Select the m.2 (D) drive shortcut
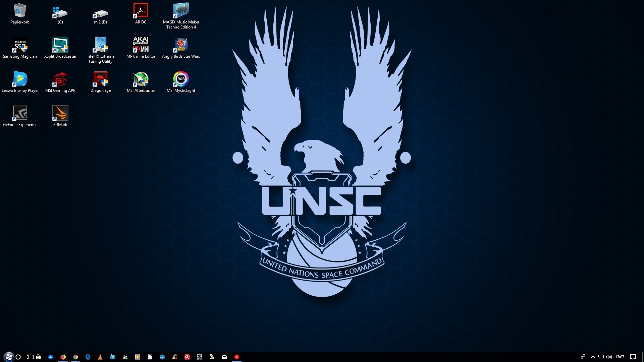This screenshot has height=362, width=644. pos(100,14)
